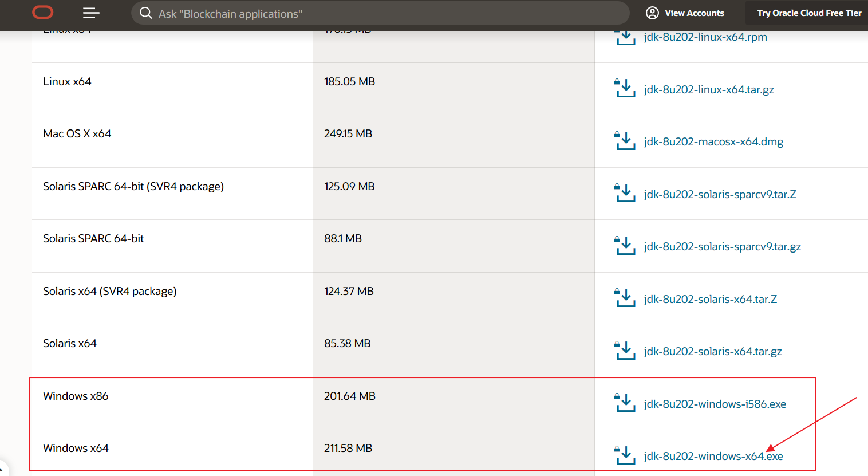Click jdk-8u202-windows-i586.exe link
This screenshot has height=476, width=868.
[x=715, y=404]
